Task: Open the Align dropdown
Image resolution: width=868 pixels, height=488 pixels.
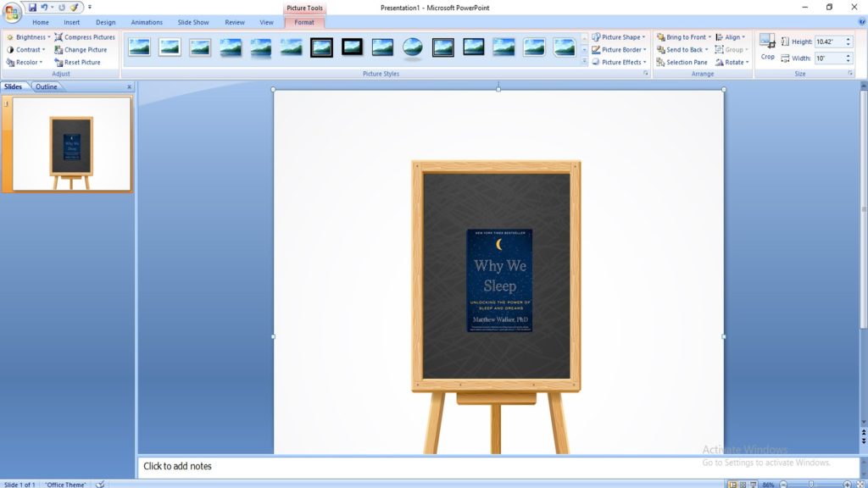Action: tap(730, 37)
